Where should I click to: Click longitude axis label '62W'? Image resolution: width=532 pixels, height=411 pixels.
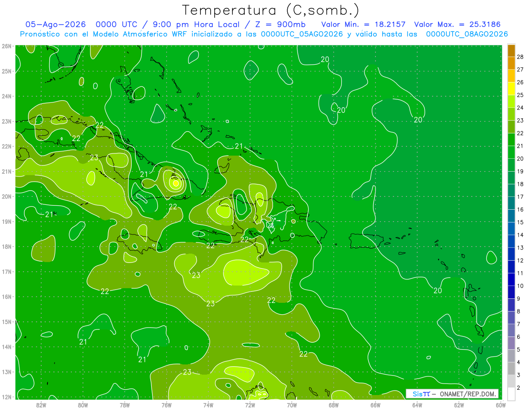(459, 405)
